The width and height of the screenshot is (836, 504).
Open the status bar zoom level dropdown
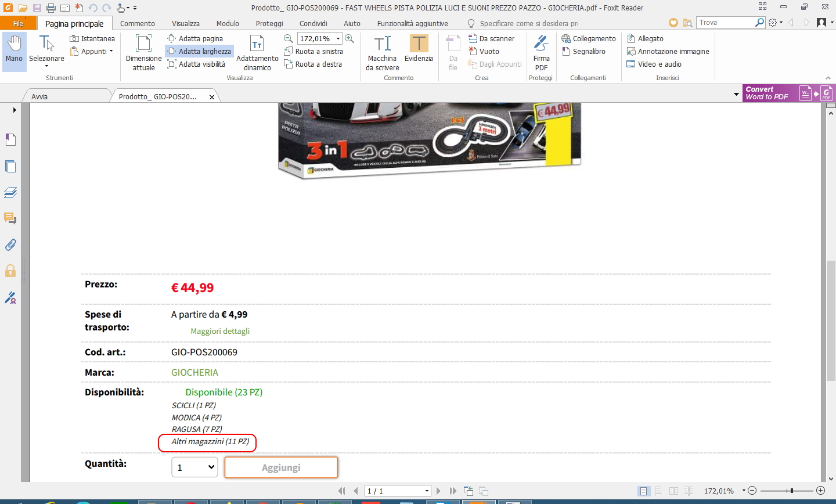point(744,491)
